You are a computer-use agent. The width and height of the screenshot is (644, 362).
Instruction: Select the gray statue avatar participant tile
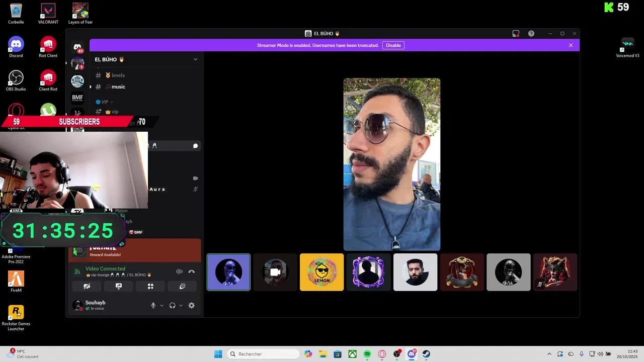tap(509, 272)
